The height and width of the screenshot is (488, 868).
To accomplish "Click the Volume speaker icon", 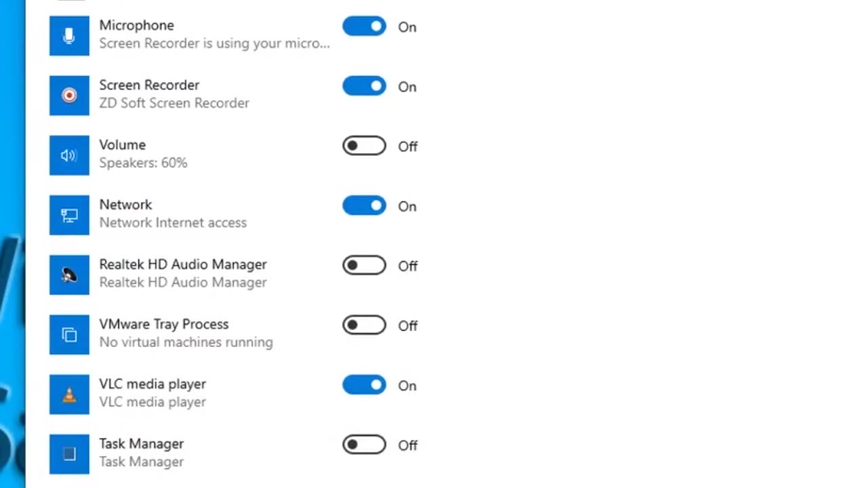I will pos(69,155).
